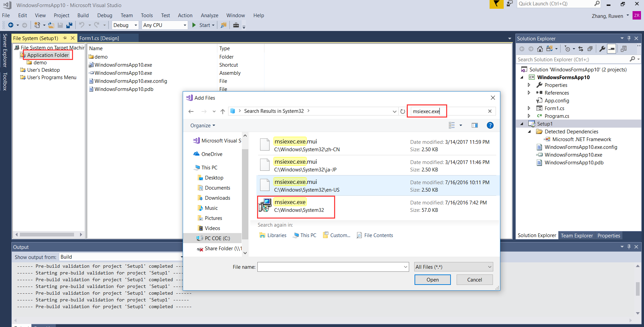
Task: Click the up-one-level arrow in Add Files dialog
Action: click(222, 111)
